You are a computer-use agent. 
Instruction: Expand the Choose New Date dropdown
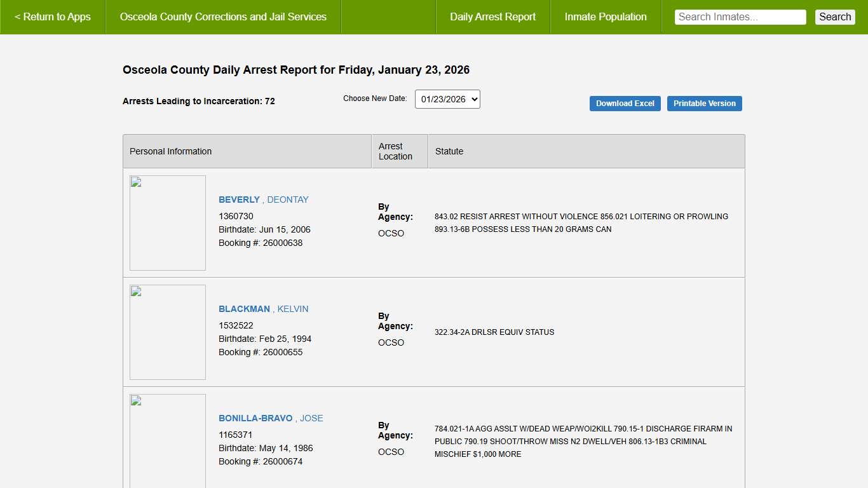(447, 99)
